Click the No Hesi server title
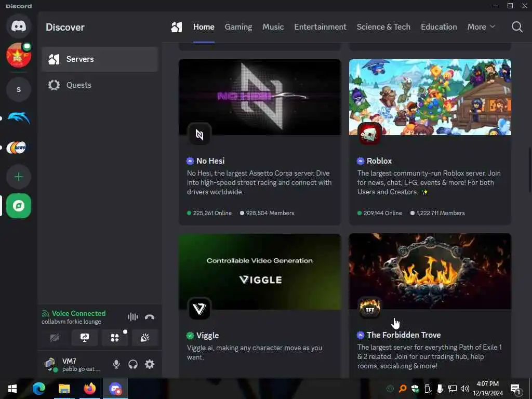 tap(210, 161)
